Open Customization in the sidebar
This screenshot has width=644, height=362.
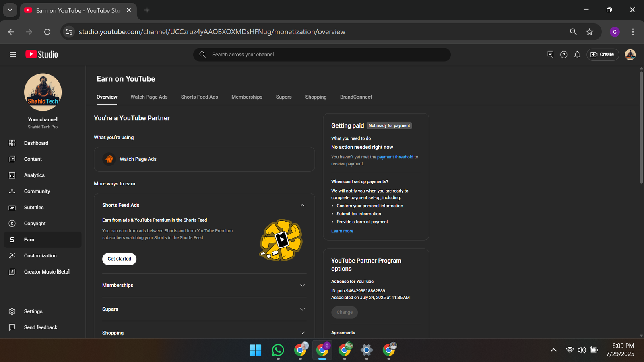coord(43,256)
